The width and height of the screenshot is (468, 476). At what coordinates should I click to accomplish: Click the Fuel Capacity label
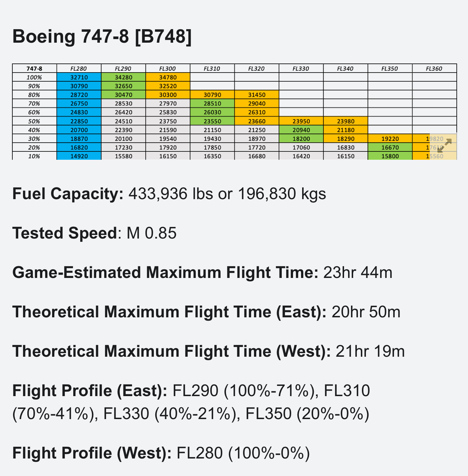pos(68,194)
